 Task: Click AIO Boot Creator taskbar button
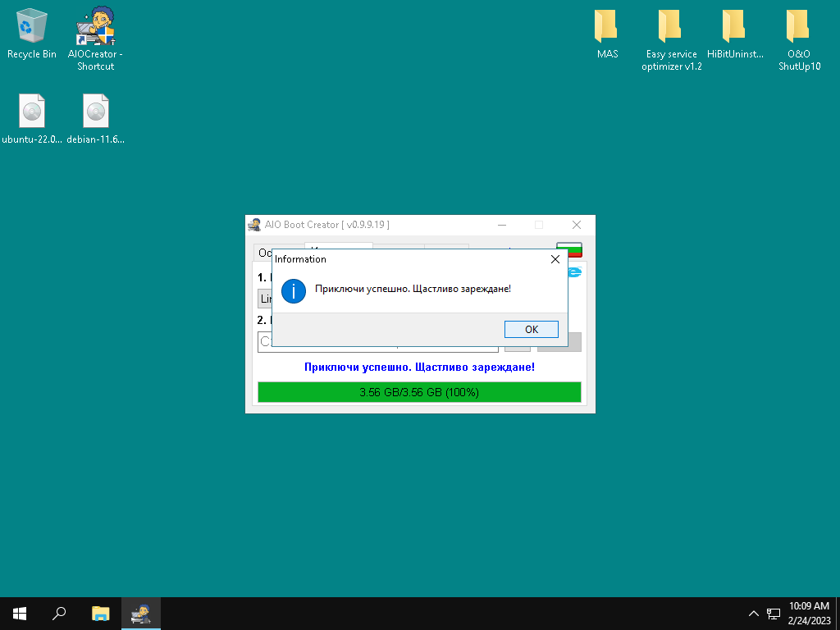pyautogui.click(x=141, y=613)
